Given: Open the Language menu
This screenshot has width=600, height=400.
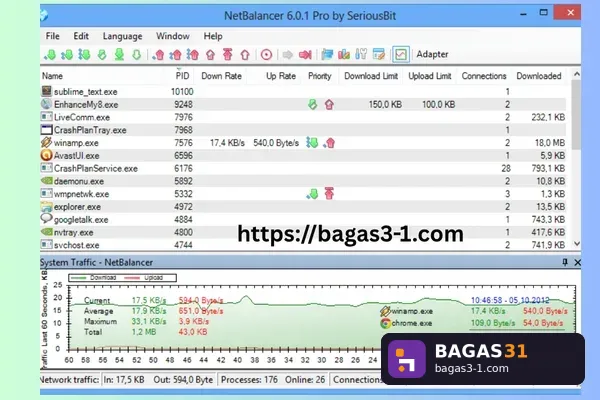Looking at the screenshot, I should tap(122, 36).
